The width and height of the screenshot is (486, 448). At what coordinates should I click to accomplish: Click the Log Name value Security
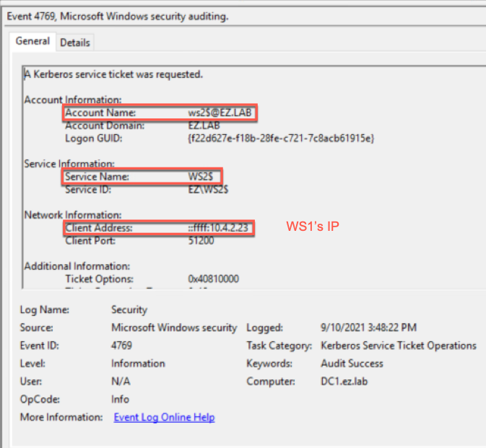click(x=129, y=309)
